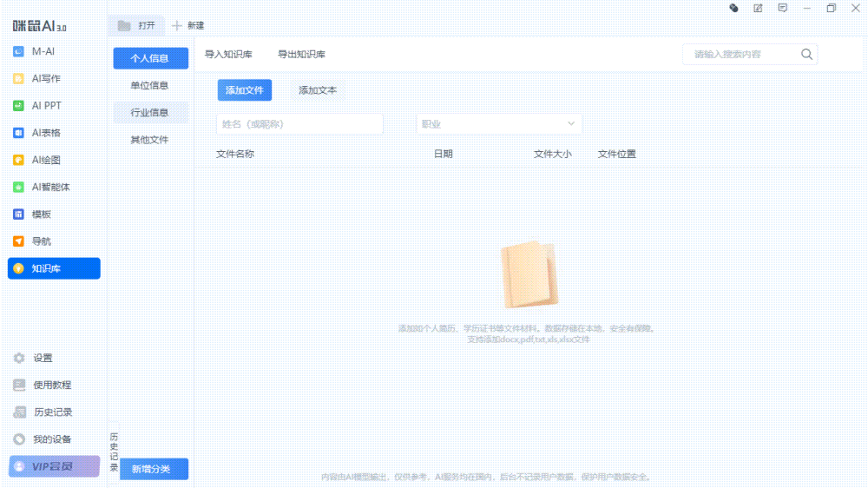The image size is (868, 488).
Task: Click the 新增分类 add category button
Action: click(151, 469)
